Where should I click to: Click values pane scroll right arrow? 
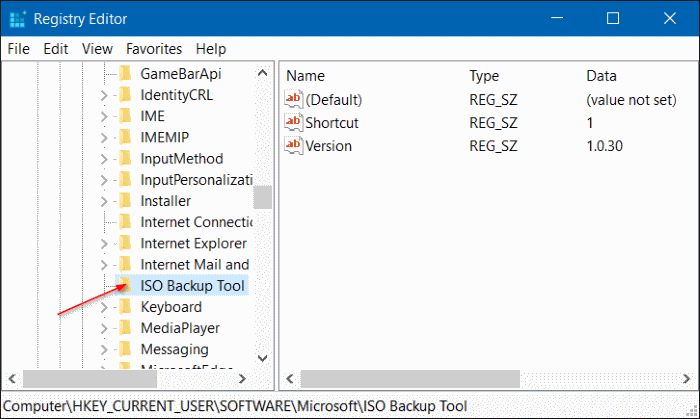(x=686, y=379)
